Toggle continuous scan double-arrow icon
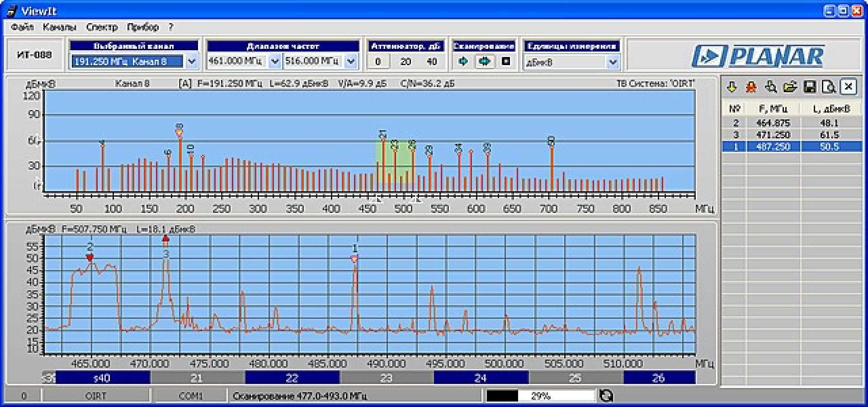This screenshot has height=407, width=868. click(x=484, y=61)
